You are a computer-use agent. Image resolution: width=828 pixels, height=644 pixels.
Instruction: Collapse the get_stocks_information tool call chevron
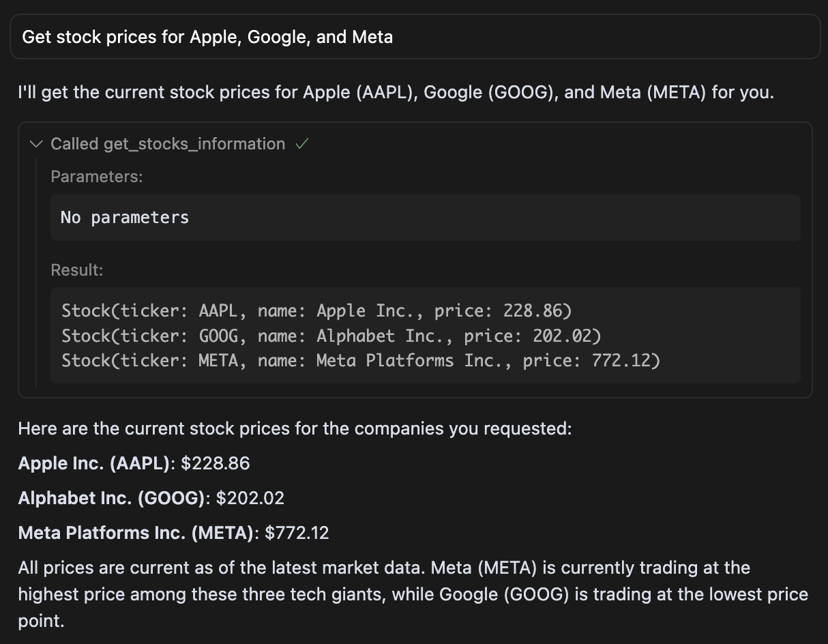coord(37,144)
